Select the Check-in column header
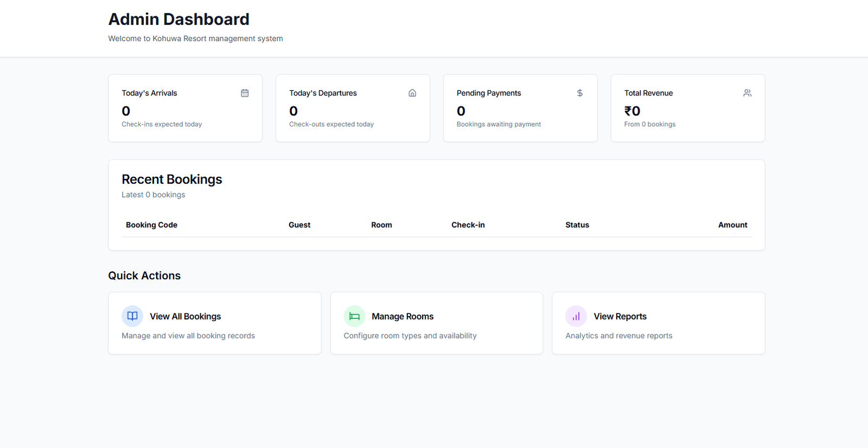The height and width of the screenshot is (448, 868). click(x=468, y=225)
